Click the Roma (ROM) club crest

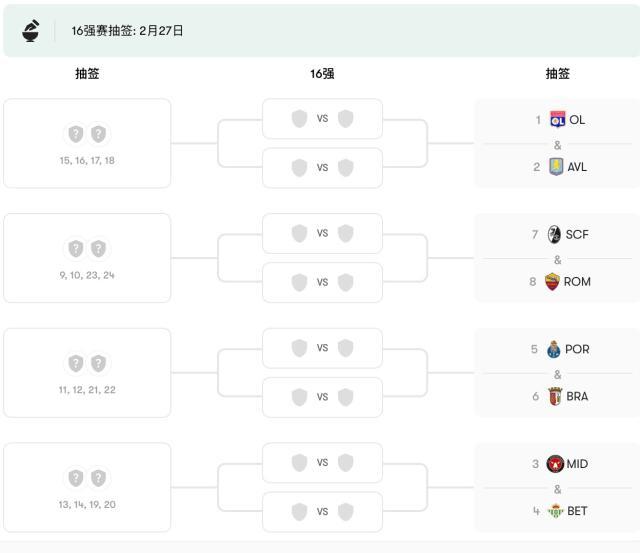tap(552, 282)
